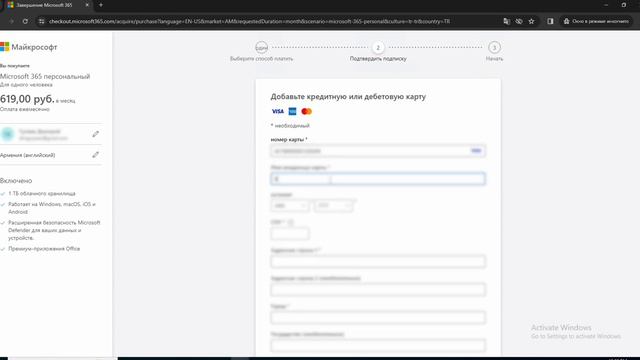Focus the address line 2 optional field
Viewport: 640px width, 360px height.
click(378, 290)
